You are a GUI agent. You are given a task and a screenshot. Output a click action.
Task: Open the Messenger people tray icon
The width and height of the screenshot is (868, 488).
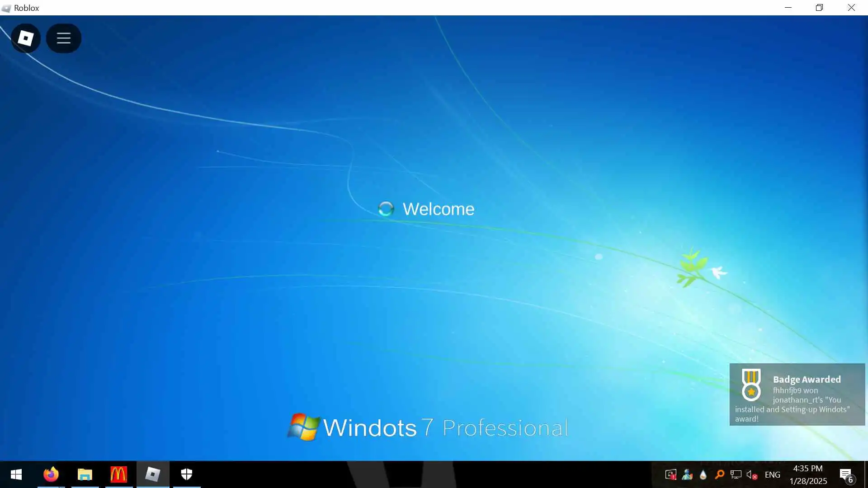click(x=687, y=474)
